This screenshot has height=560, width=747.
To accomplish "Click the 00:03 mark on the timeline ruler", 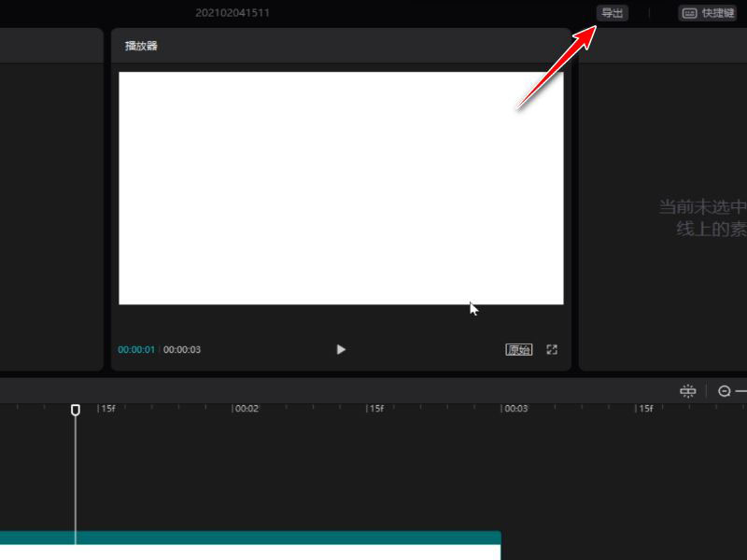I will pyautogui.click(x=516, y=408).
